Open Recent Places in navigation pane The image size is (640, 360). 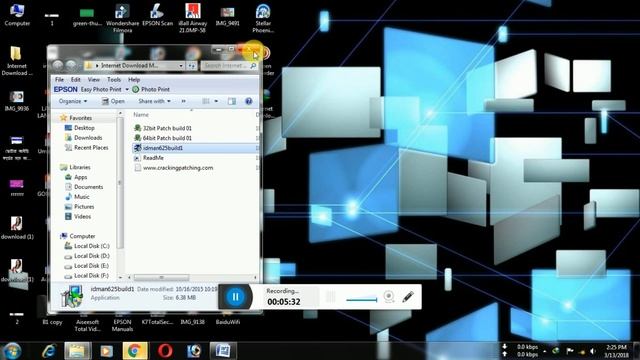point(87,147)
